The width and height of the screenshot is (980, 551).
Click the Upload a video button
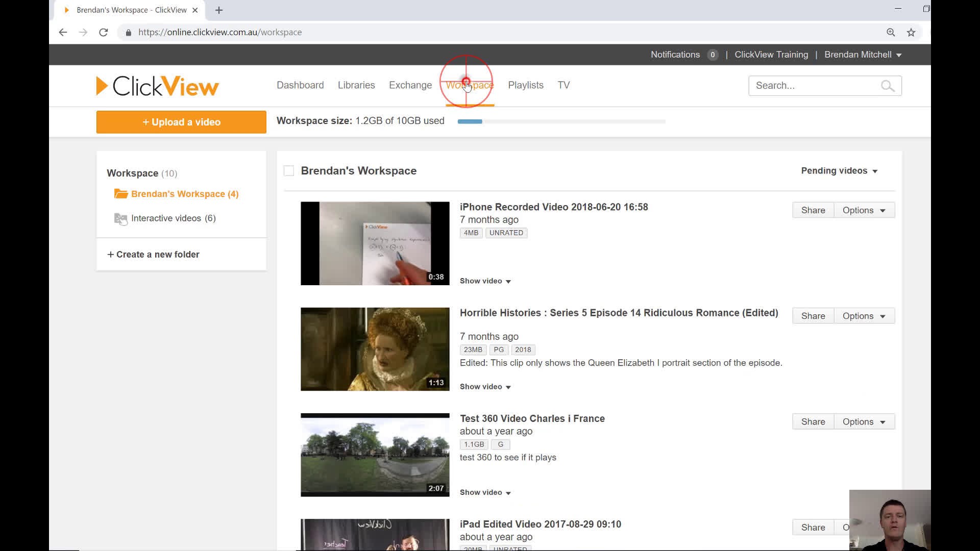pos(181,122)
